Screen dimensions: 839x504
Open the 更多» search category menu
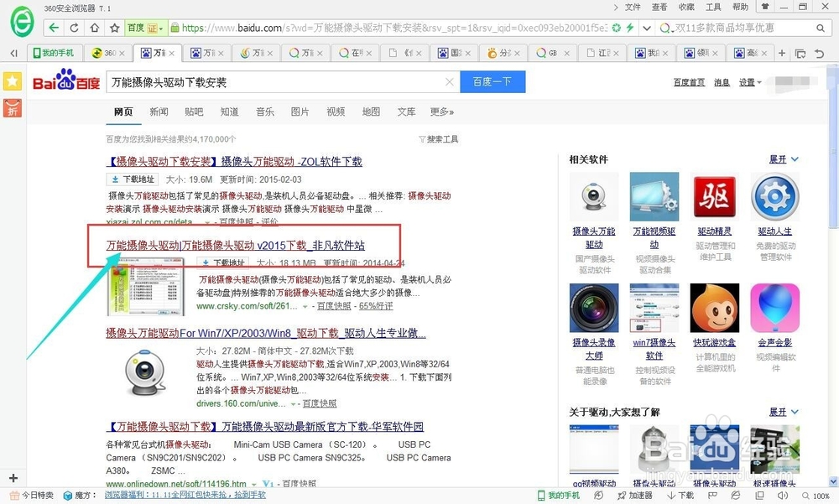click(442, 112)
